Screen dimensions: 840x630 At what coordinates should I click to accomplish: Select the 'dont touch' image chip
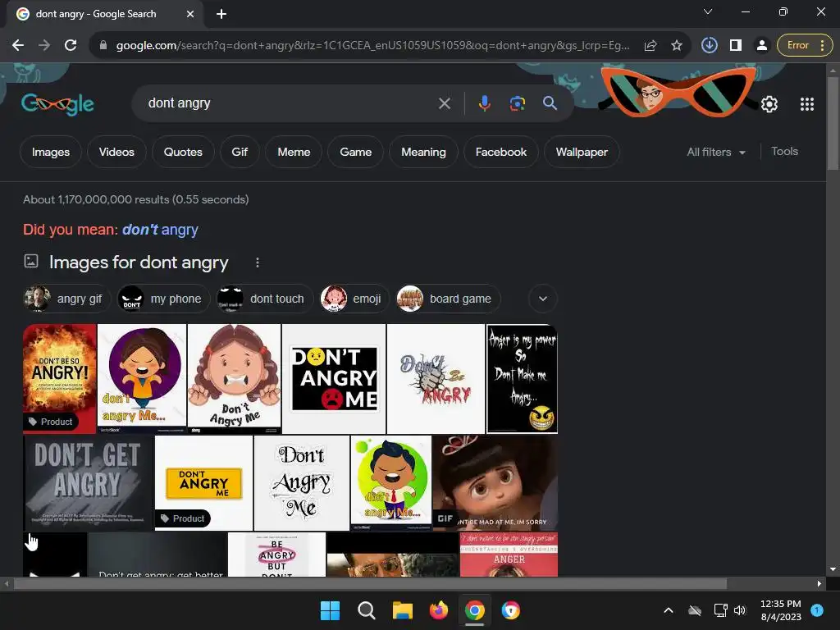click(265, 299)
